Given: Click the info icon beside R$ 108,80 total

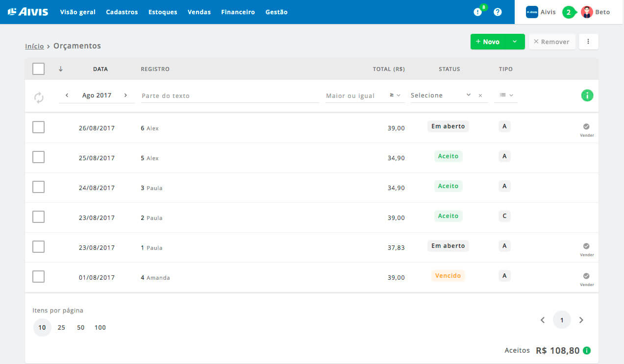Looking at the screenshot, I should (587, 351).
